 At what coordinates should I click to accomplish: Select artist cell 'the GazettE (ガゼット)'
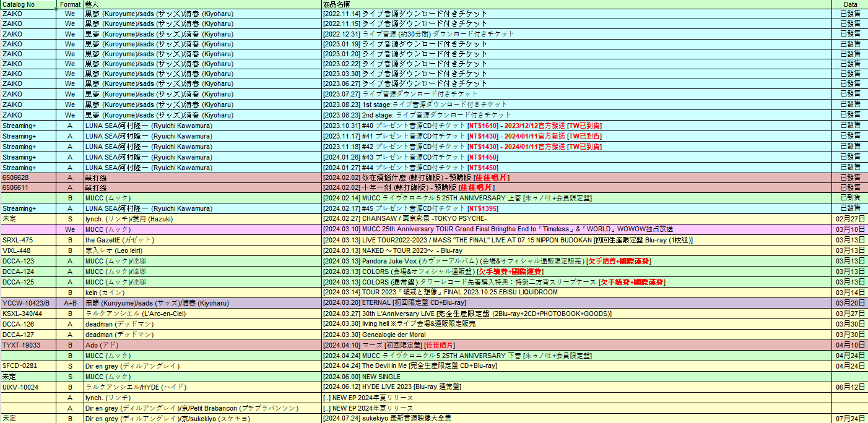[x=202, y=240]
